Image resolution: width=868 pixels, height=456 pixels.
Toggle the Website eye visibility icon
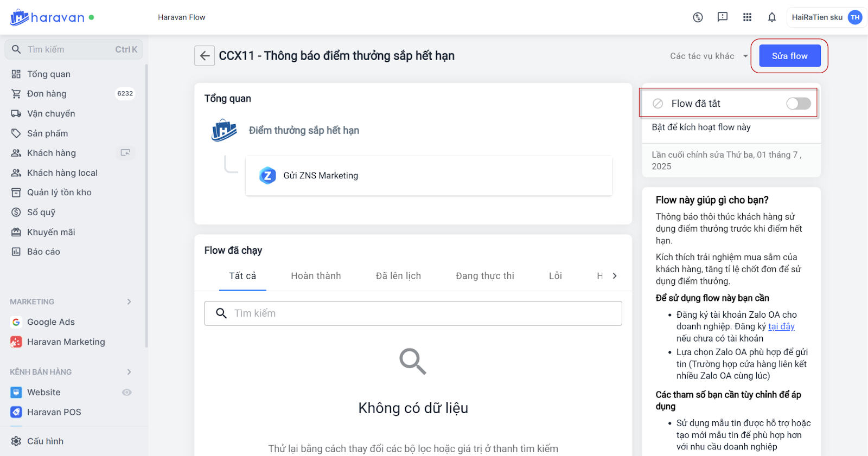(x=127, y=392)
